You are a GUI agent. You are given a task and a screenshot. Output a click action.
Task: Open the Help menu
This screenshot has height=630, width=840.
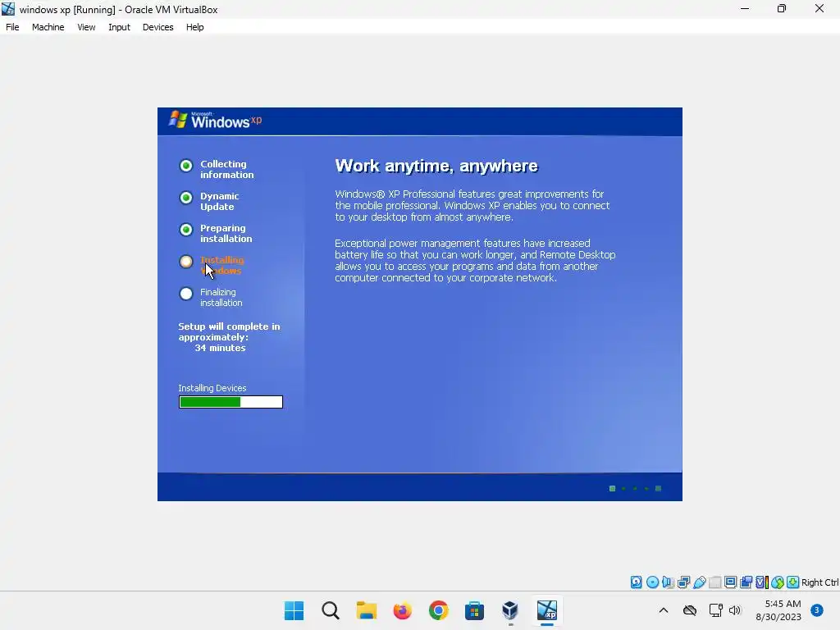pos(195,27)
